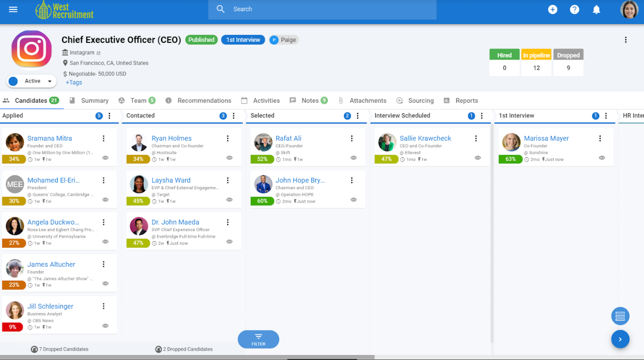Open Applied column options menu
Viewport: 644px width, 360px height.
(x=109, y=116)
